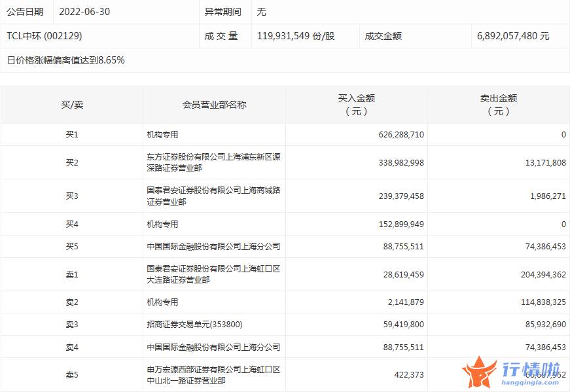
Task: Click the 异常期间 label
Action: (x=223, y=12)
